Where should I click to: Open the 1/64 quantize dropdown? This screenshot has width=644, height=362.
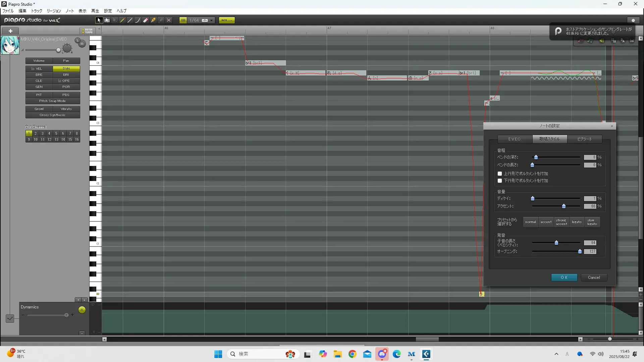[x=211, y=20]
